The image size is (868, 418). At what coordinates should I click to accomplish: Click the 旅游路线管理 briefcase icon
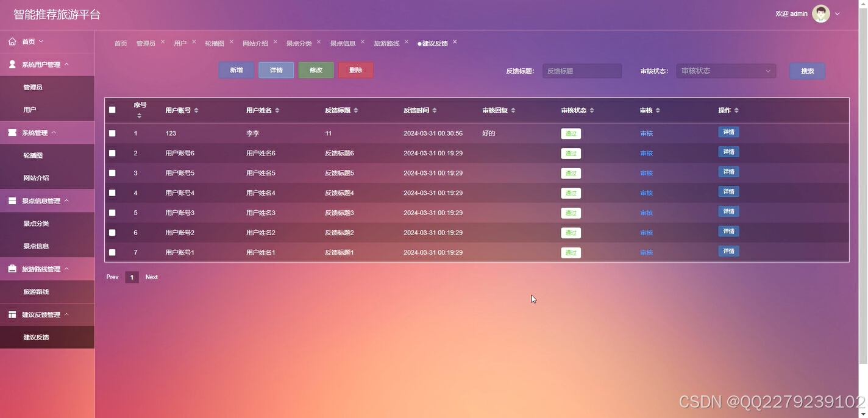[12, 268]
